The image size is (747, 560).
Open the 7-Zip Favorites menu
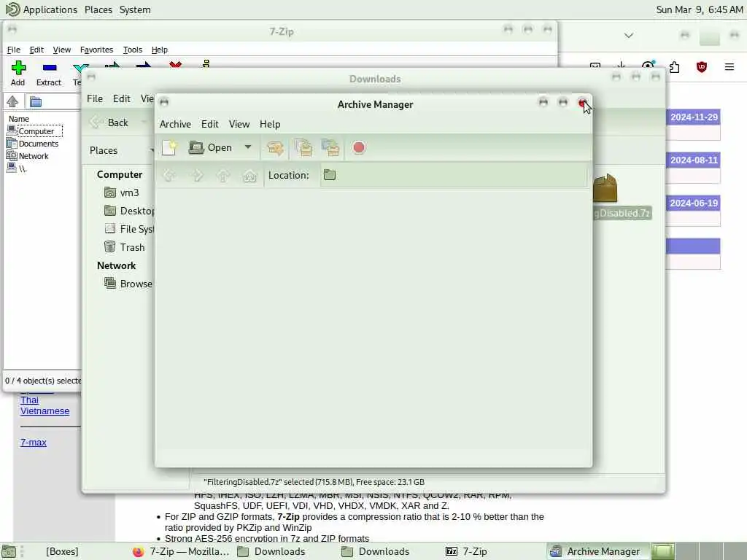97,50
